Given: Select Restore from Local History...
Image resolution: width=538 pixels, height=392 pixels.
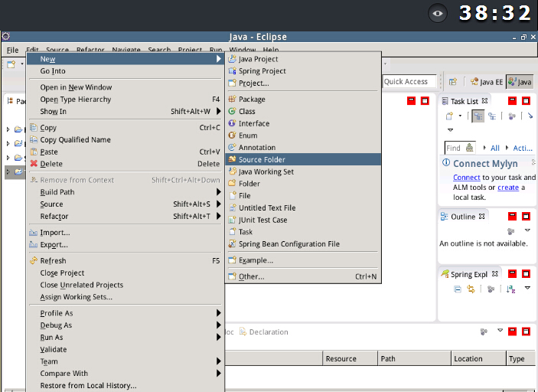Looking at the screenshot, I should [x=126, y=385].
